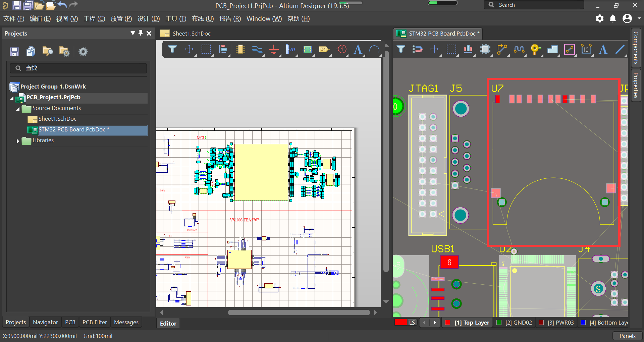The height and width of the screenshot is (342, 644).
Task: Go to next layer tab arrow
Action: [x=435, y=323]
